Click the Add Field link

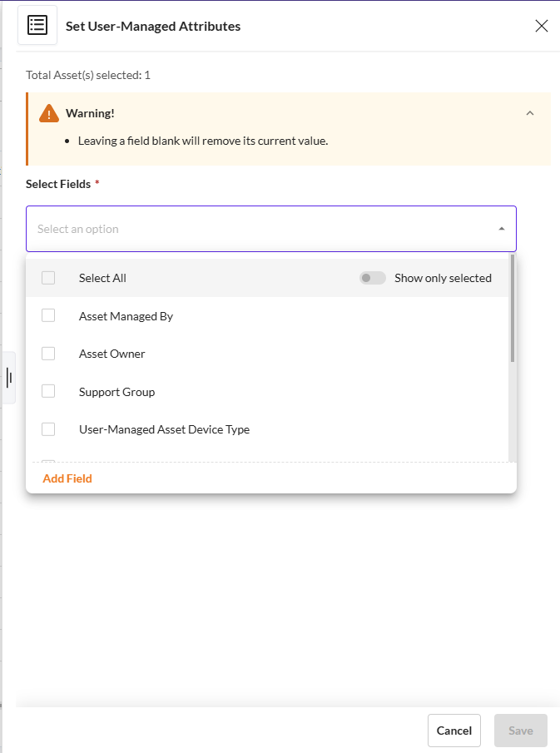tap(67, 478)
